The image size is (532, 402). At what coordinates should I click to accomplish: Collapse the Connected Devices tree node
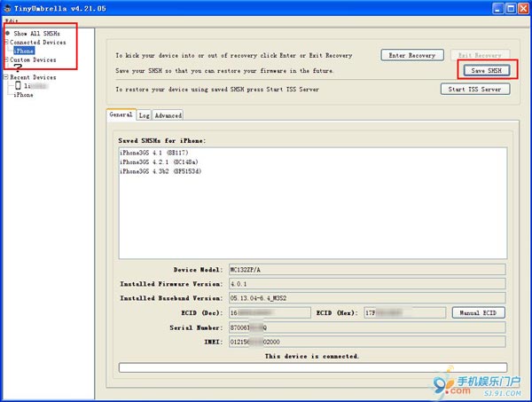pyautogui.click(x=6, y=42)
